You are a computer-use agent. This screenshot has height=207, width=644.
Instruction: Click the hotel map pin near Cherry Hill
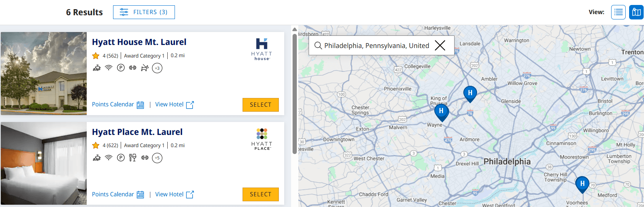(582, 184)
